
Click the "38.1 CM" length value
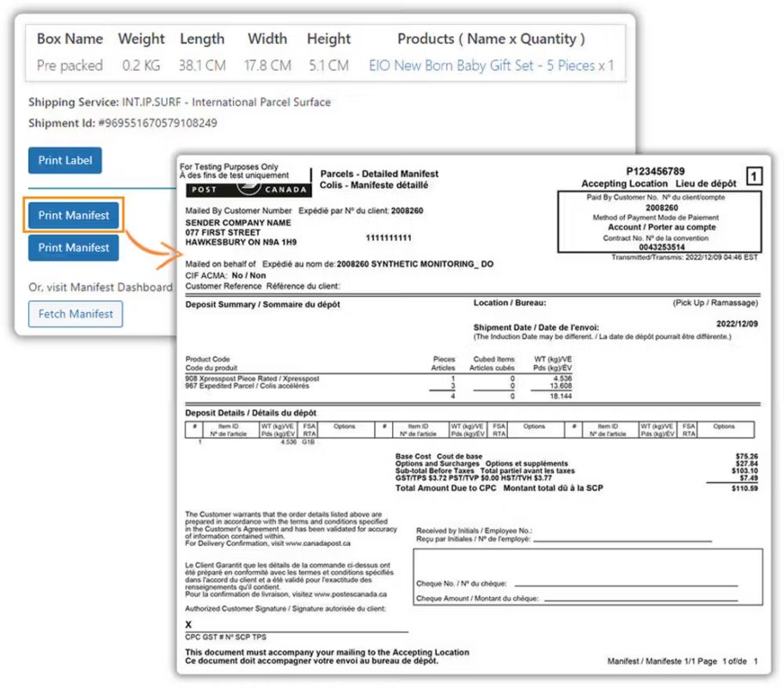click(203, 65)
